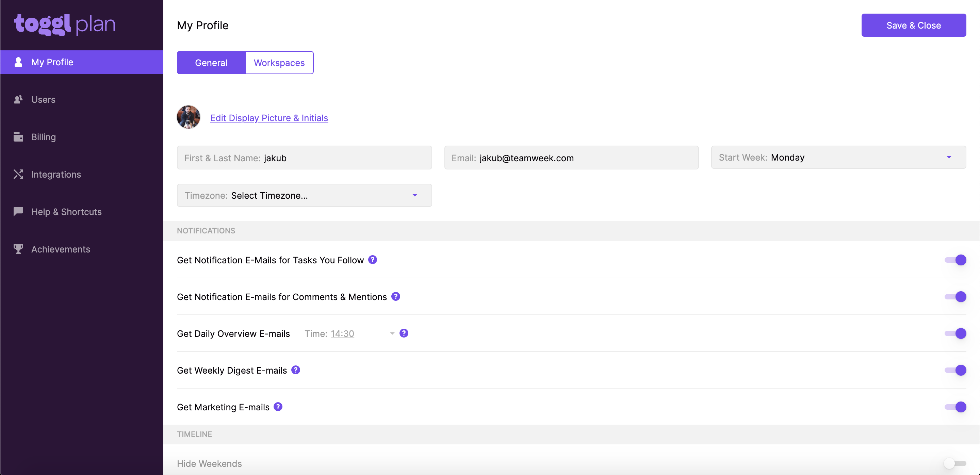The width and height of the screenshot is (980, 475).
Task: Select the General tab
Action: [x=211, y=62]
